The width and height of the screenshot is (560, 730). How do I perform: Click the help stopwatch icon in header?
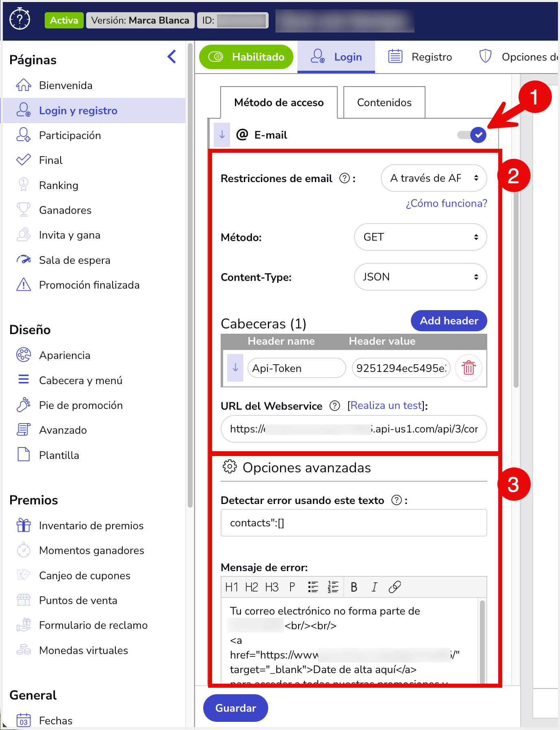pyautogui.click(x=20, y=19)
